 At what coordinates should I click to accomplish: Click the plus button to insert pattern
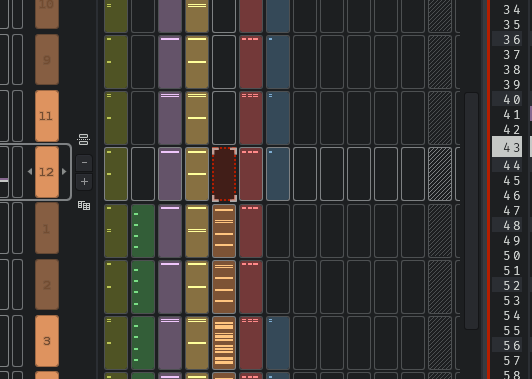[84, 182]
